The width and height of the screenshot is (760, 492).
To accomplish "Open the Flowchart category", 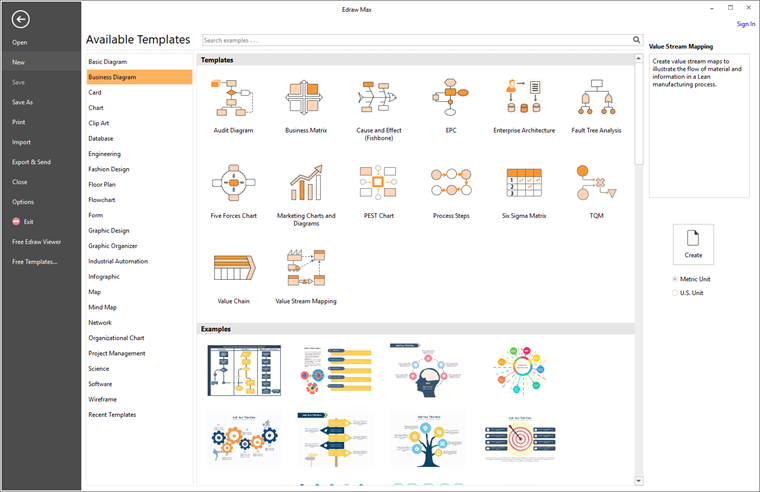I will [x=140, y=200].
